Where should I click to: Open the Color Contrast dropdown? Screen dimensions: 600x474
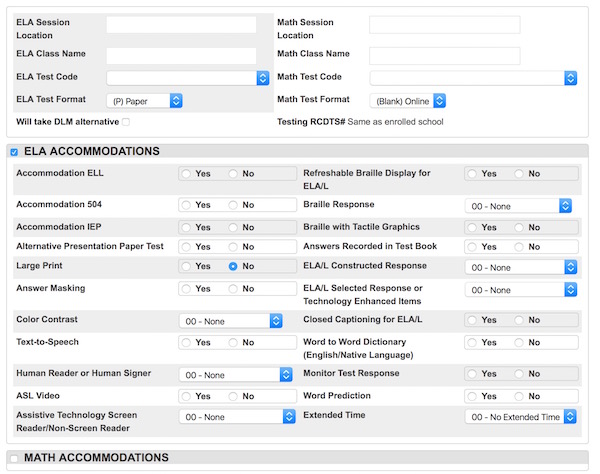(231, 321)
